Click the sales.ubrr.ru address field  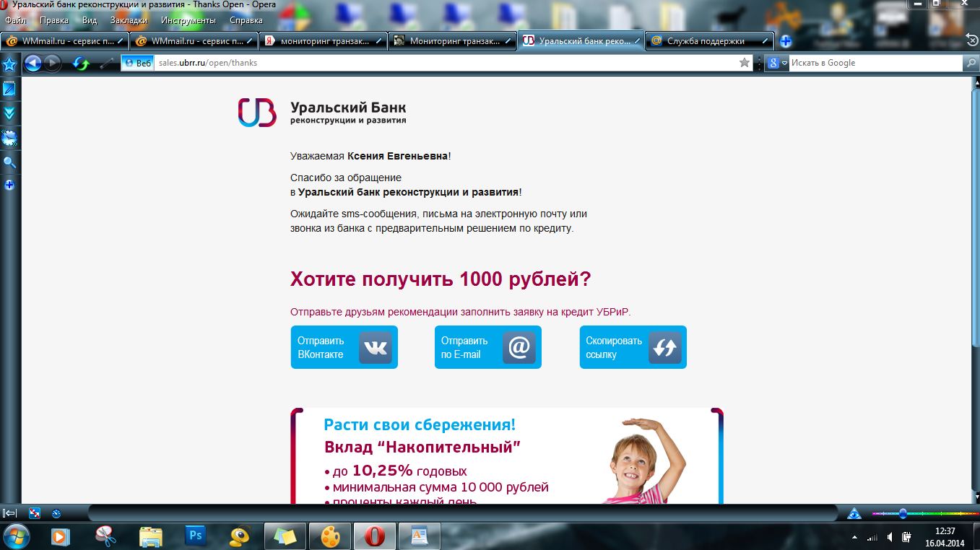(446, 63)
